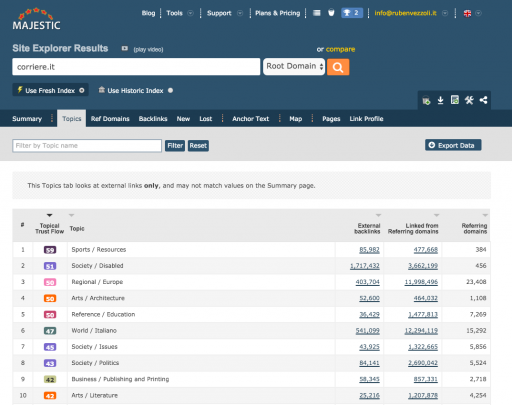Viewport: 512px width, 405px height.
Task: Sort by Linked from Referring domains arrow
Action: coord(436,215)
